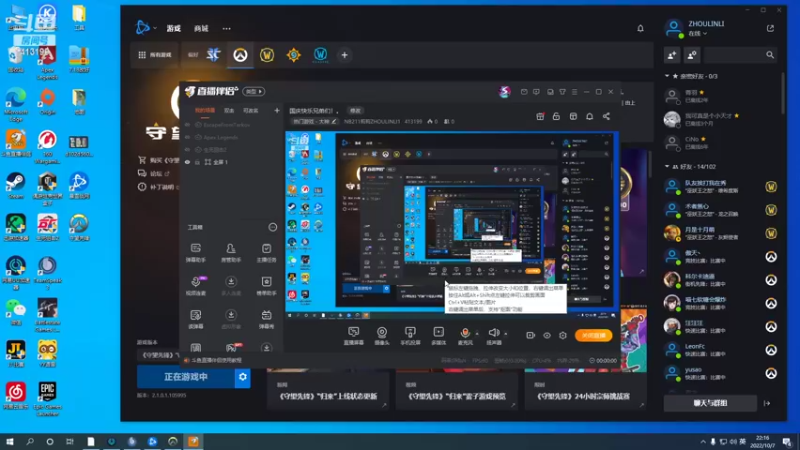The width and height of the screenshot is (800, 450).
Task: Open the read-danmaku tool (读弹幕)
Action: click(195, 319)
